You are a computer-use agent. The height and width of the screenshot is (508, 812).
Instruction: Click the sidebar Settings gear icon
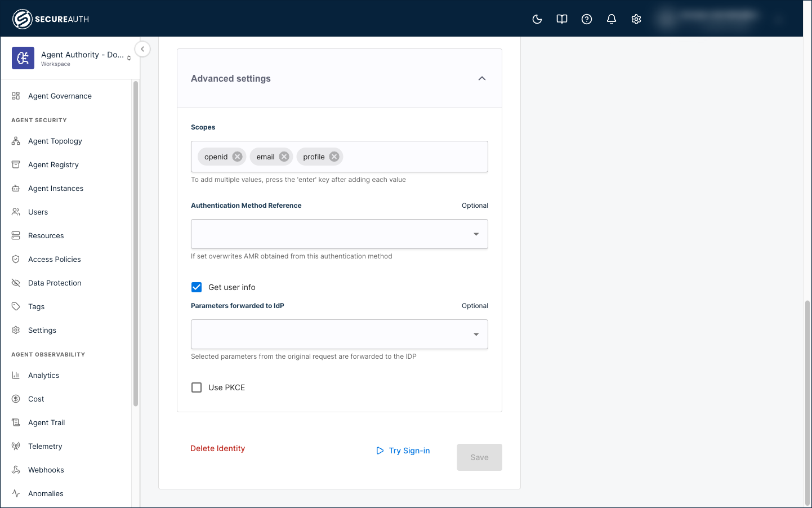pos(16,330)
